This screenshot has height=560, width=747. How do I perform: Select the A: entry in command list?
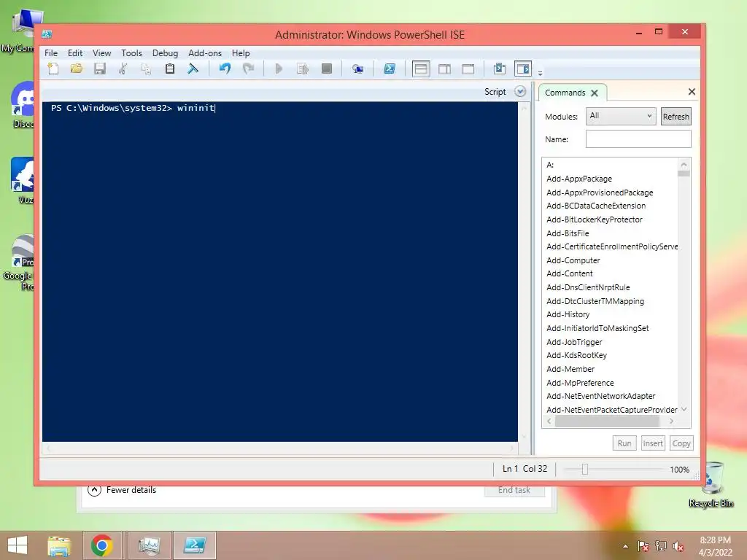click(x=550, y=165)
